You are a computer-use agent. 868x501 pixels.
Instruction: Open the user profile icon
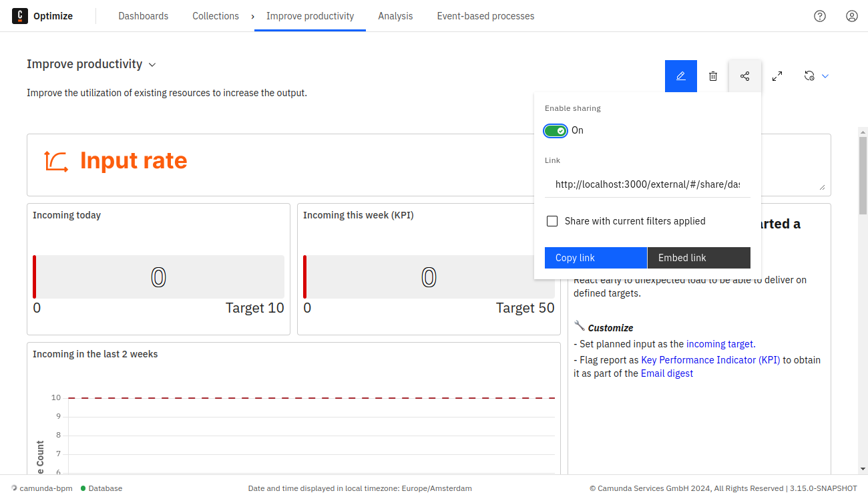click(852, 16)
